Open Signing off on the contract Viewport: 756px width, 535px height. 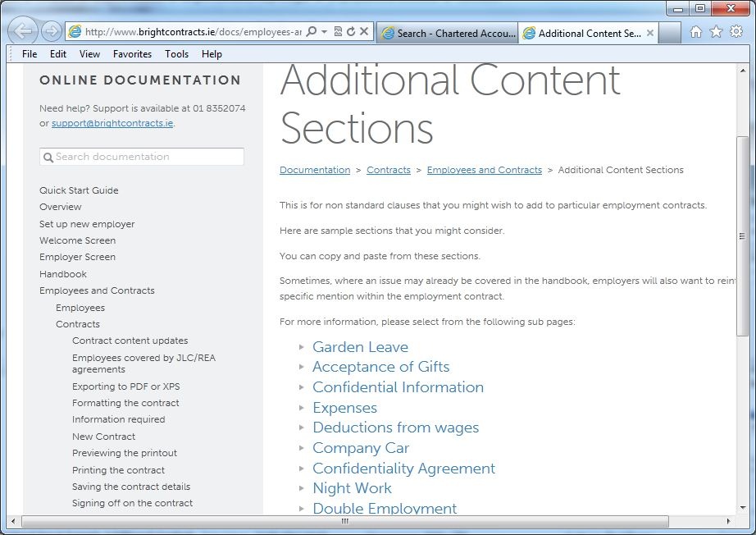132,503
